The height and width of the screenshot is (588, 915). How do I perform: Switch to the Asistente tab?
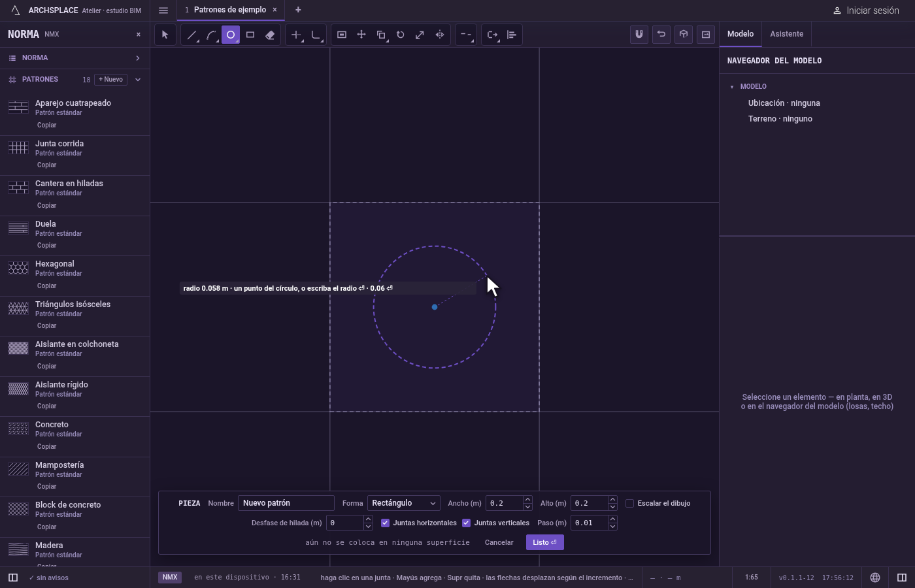coord(786,34)
